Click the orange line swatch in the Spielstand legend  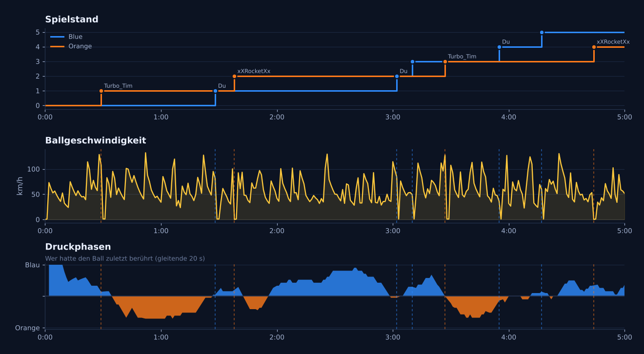pos(57,47)
